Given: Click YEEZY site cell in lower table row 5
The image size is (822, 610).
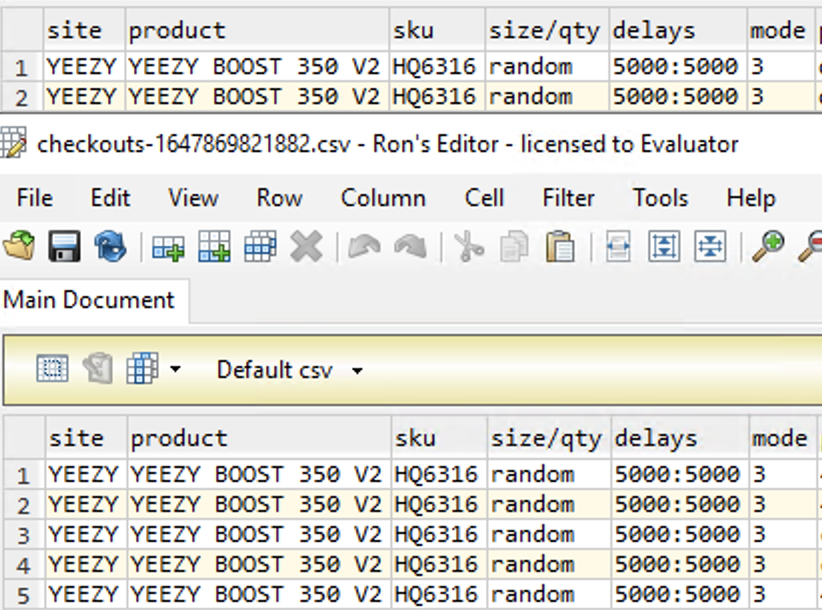Looking at the screenshot, I should pyautogui.click(x=86, y=595).
